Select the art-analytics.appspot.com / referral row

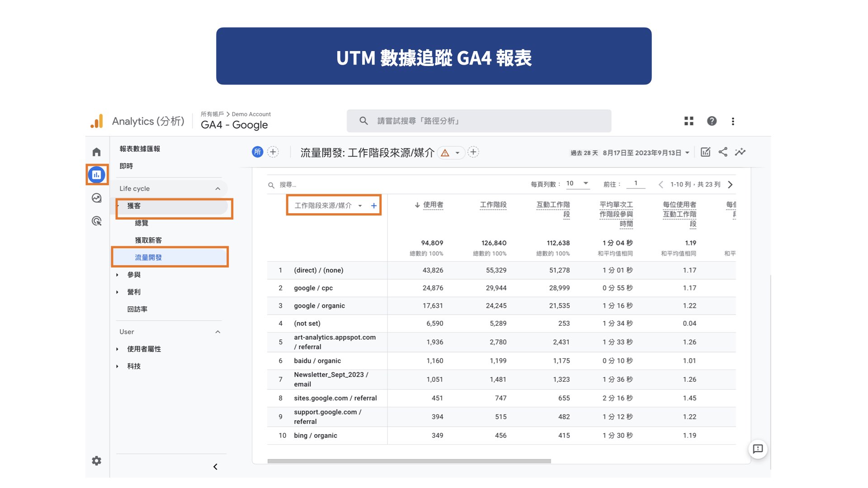[501, 342]
